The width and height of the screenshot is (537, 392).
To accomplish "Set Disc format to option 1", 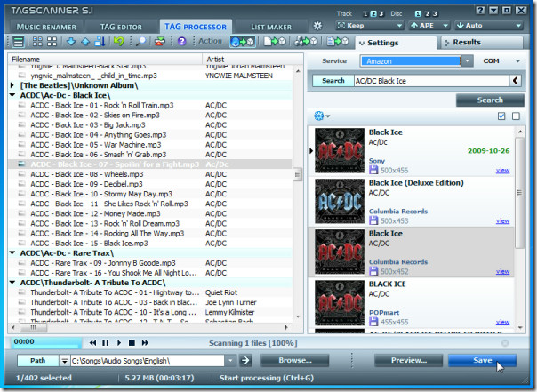I will 418,14.
